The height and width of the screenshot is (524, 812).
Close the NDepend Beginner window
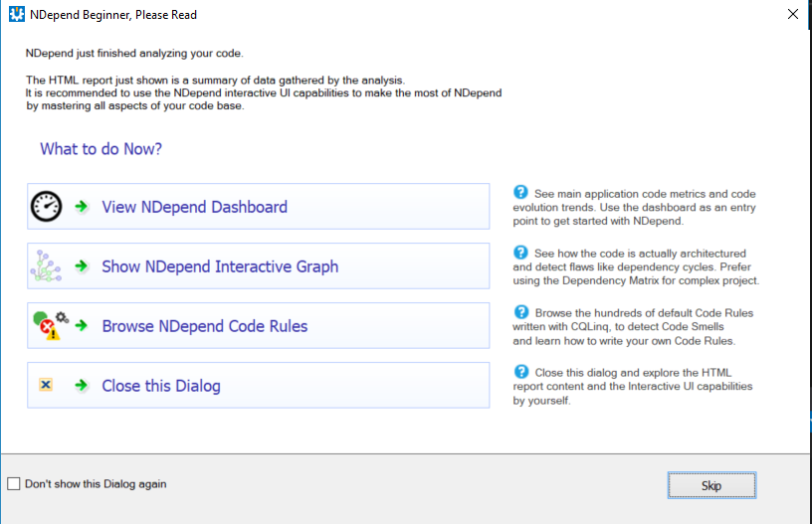point(792,14)
